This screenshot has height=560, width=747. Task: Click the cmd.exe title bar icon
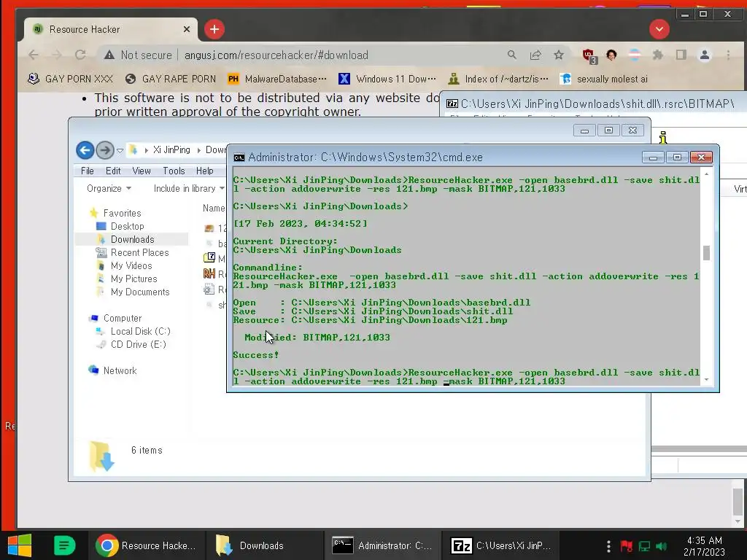click(239, 157)
